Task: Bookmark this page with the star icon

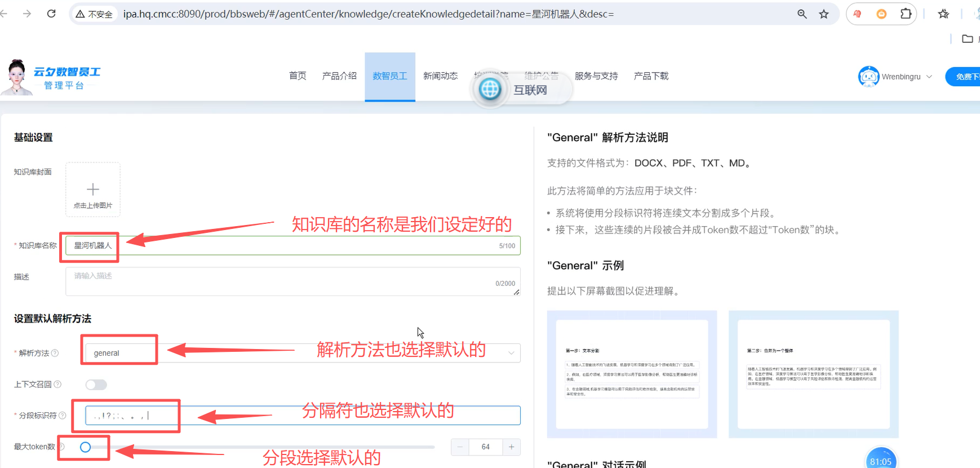Action: (x=824, y=14)
